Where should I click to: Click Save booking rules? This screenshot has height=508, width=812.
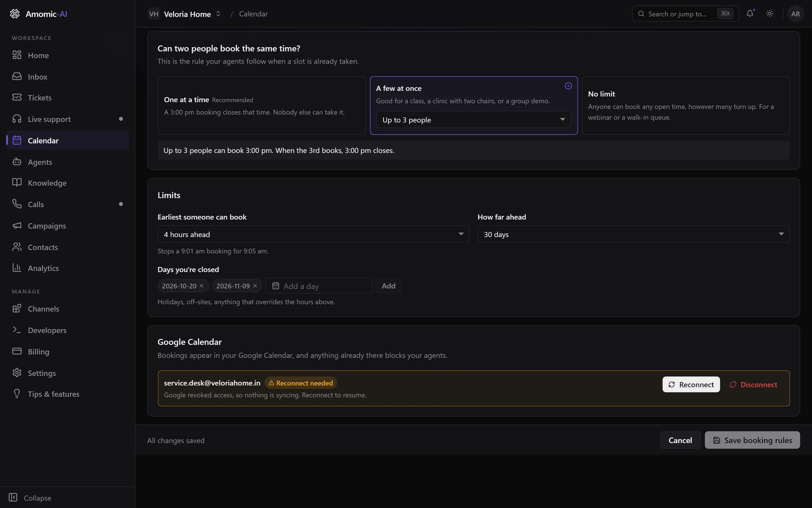pos(752,440)
